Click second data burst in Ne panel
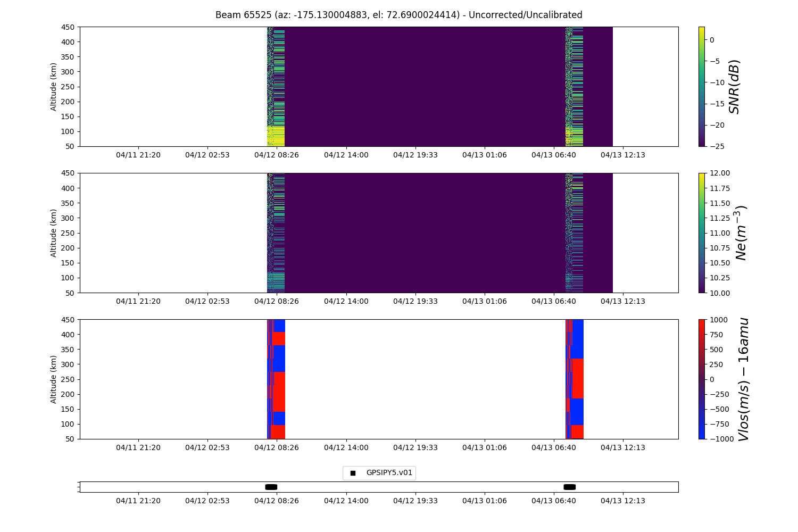The height and width of the screenshot is (532, 798). (x=574, y=232)
